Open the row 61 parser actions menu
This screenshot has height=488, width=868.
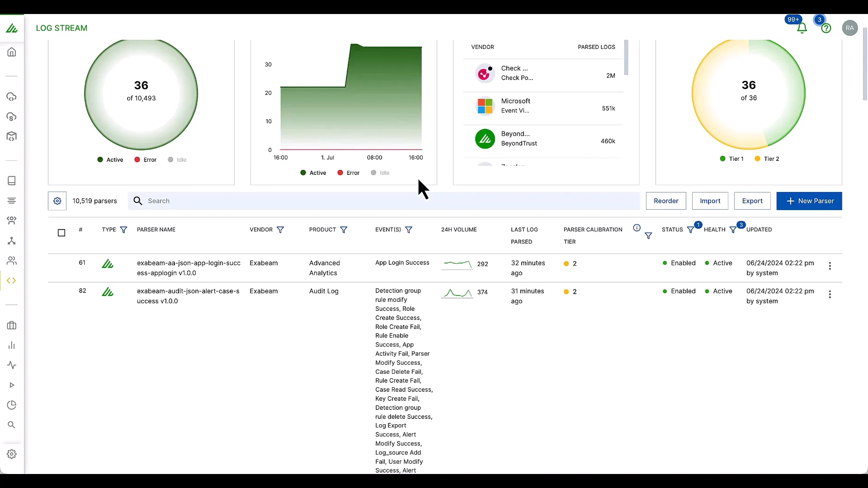[x=830, y=266]
